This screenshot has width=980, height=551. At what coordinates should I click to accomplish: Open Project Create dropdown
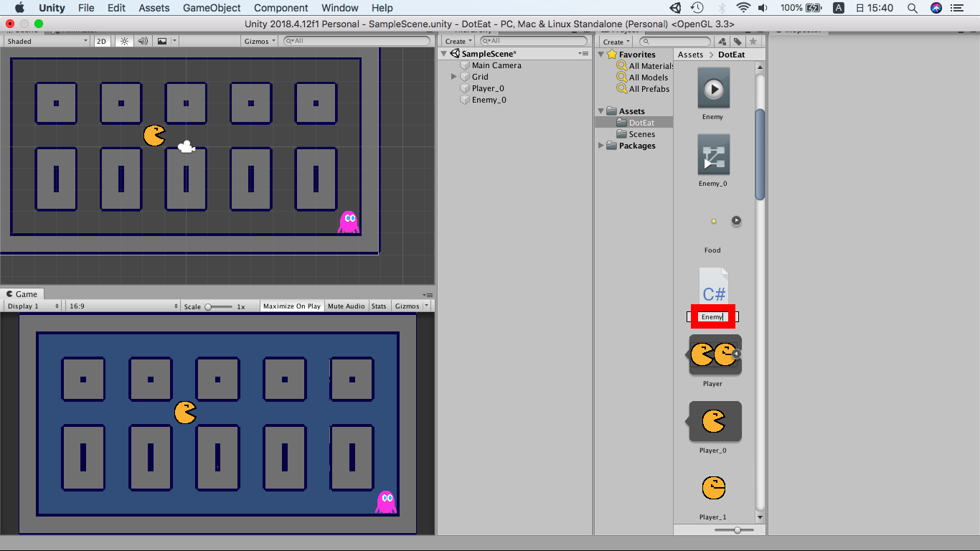coord(616,42)
